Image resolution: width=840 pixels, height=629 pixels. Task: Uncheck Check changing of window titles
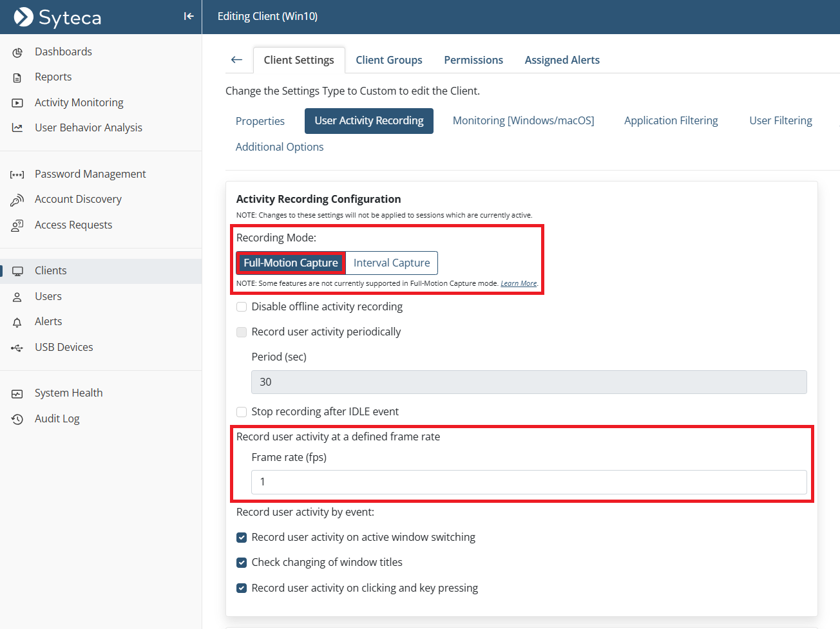[242, 563]
